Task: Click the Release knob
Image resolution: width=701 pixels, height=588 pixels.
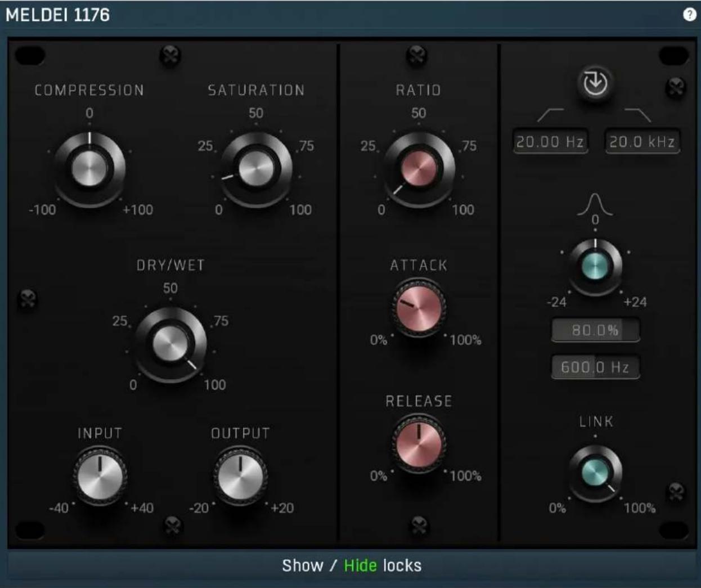Action: coord(419,445)
